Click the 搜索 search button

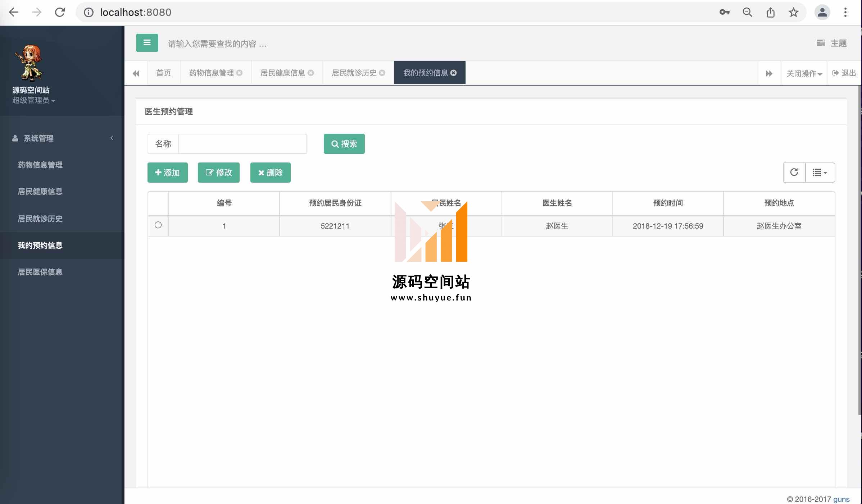click(344, 144)
